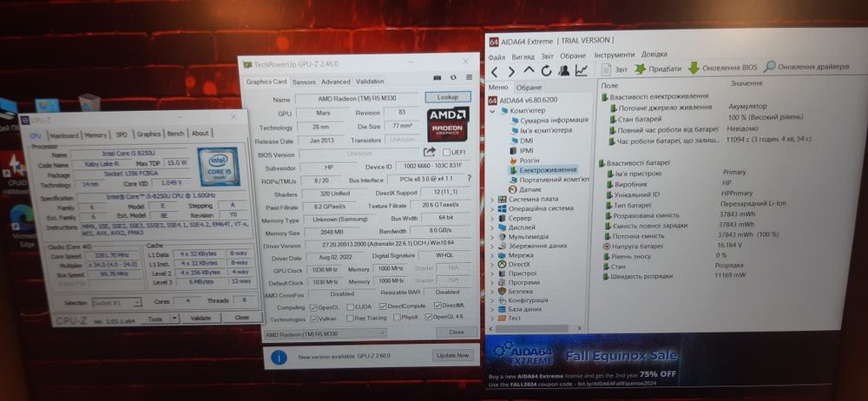Open GPU selection dropdown in GPU-Z
868x401 pixels.
pyautogui.click(x=325, y=334)
